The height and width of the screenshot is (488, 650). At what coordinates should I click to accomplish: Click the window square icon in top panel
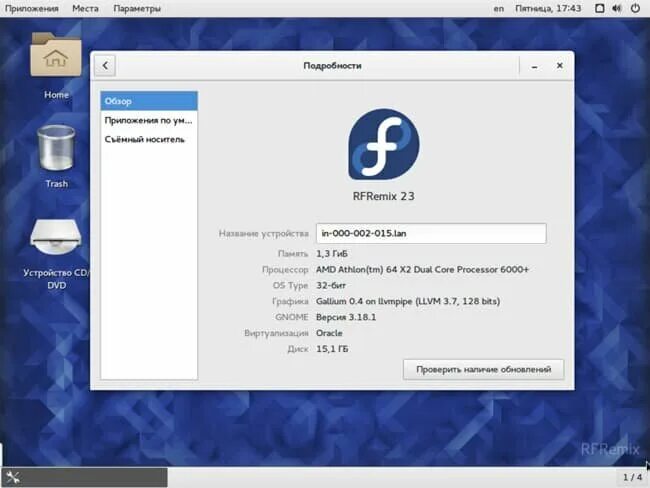coord(599,8)
